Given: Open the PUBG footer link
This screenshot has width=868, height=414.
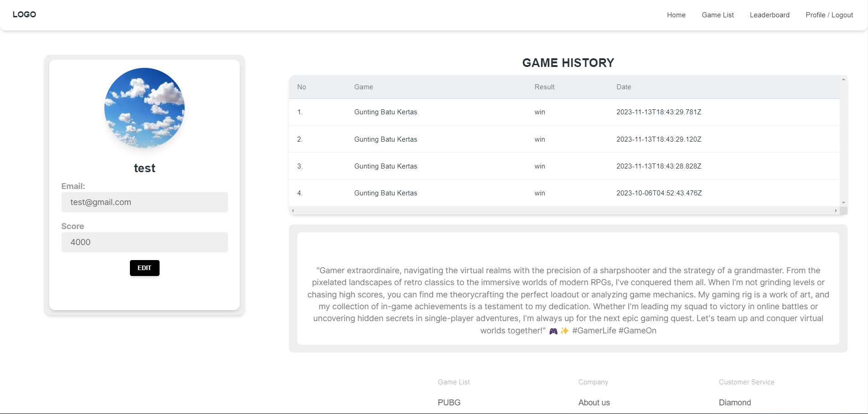Looking at the screenshot, I should 449,403.
